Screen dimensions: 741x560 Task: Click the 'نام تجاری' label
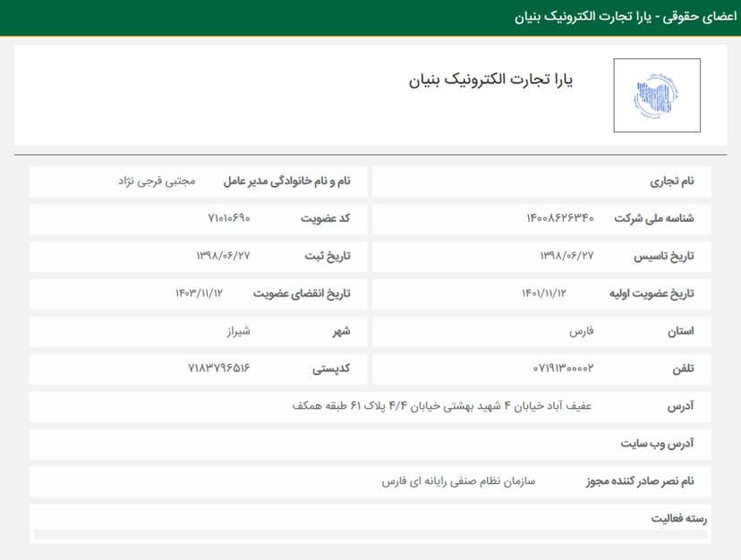[x=671, y=181]
